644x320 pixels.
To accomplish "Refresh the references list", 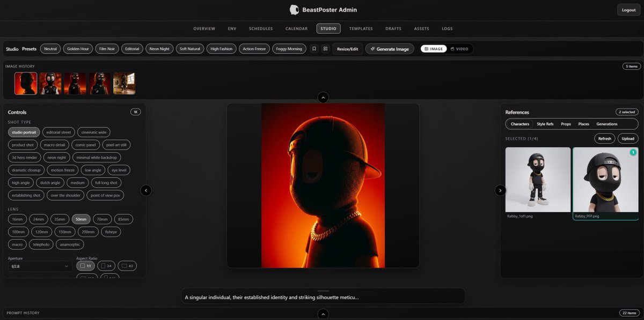I will point(605,138).
